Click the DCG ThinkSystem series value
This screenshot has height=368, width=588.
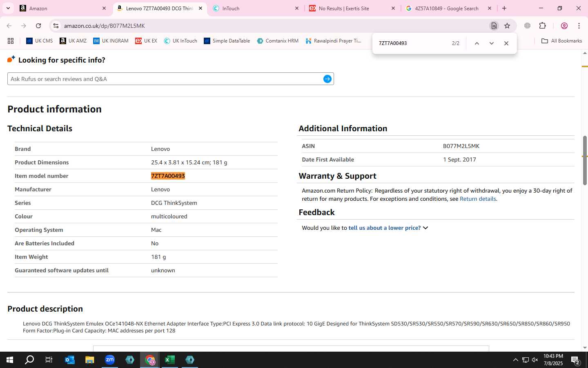(174, 203)
